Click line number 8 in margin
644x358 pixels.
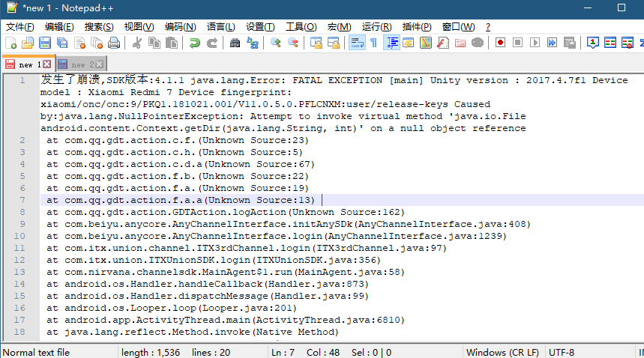[22, 212]
